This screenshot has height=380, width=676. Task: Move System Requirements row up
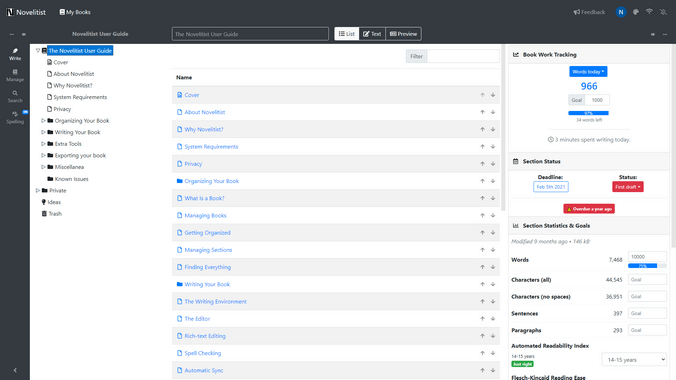[482, 147]
